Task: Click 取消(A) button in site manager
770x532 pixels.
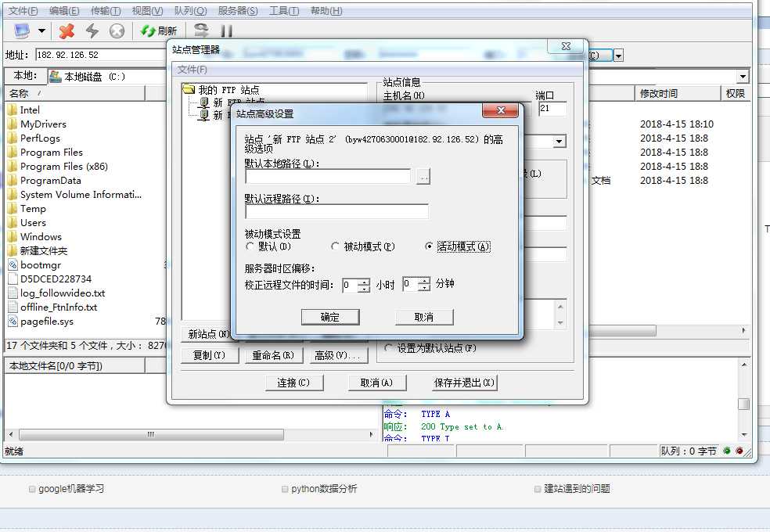Action: [376, 383]
